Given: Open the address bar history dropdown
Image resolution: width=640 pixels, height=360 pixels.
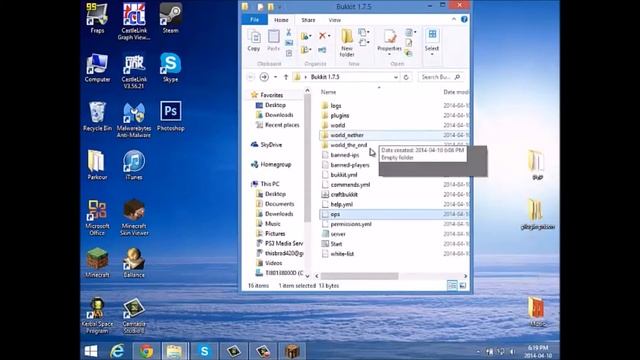Looking at the screenshot, I should (x=396, y=77).
